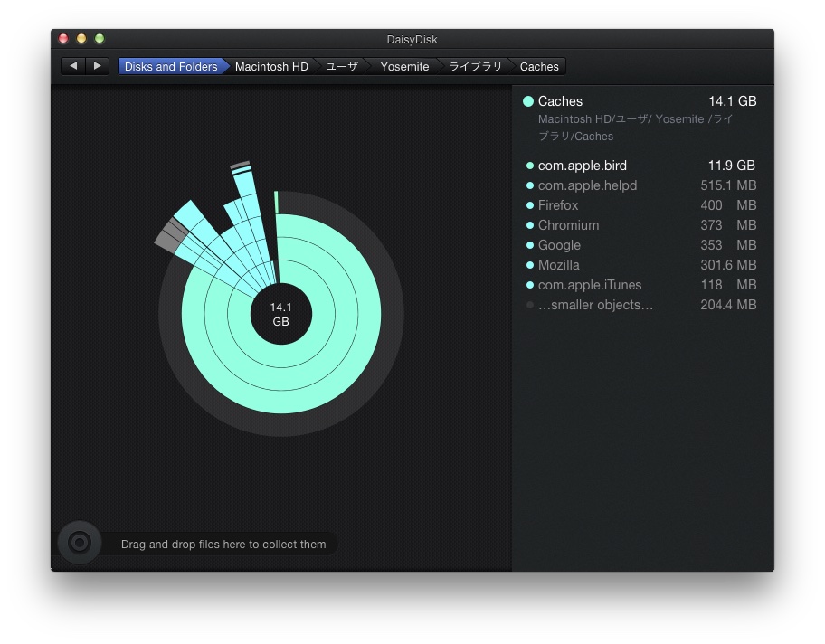Go back with the left arrow button

[x=73, y=66]
